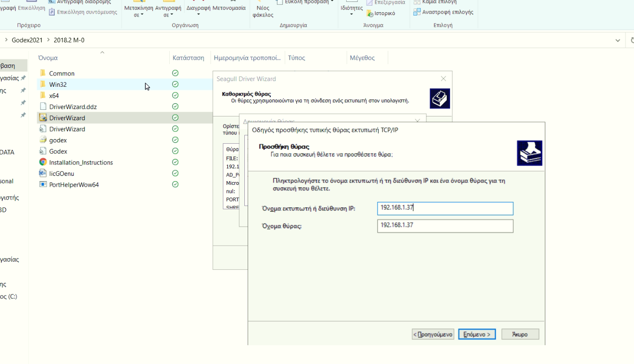
Task: Select the licGOenu Word document
Action: tap(61, 174)
